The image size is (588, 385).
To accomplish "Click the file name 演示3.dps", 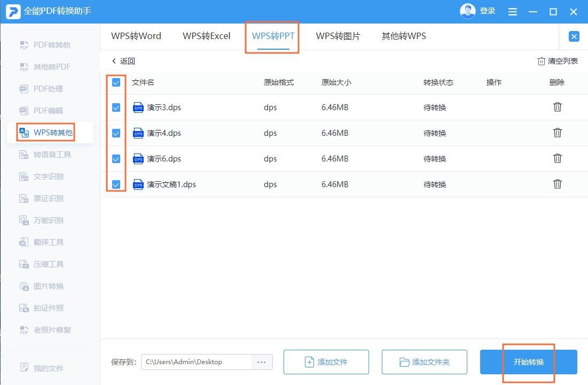I will pos(164,107).
